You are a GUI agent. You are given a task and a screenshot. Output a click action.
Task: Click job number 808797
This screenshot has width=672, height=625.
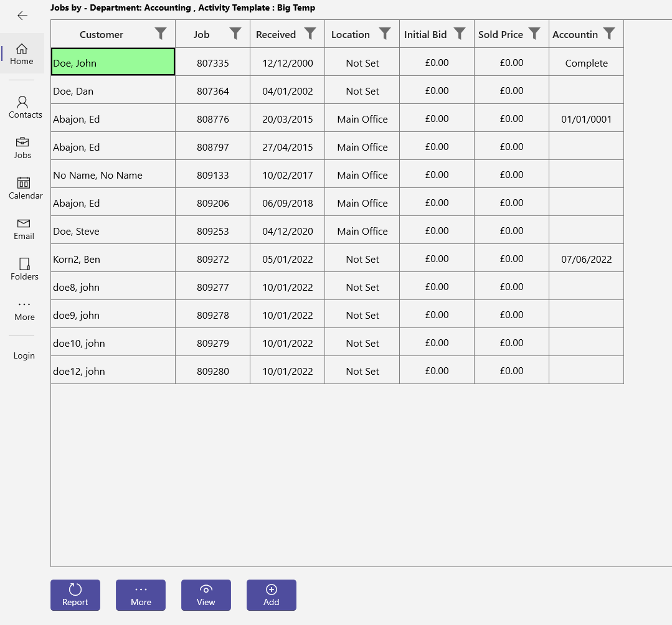click(x=213, y=148)
